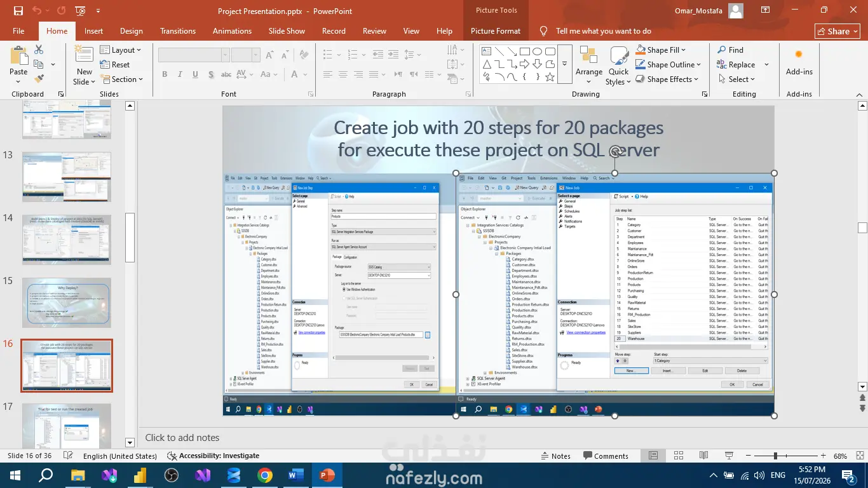Viewport: 868px width, 488px height.
Task: Toggle the Comments pane in the status bar
Action: (606, 456)
